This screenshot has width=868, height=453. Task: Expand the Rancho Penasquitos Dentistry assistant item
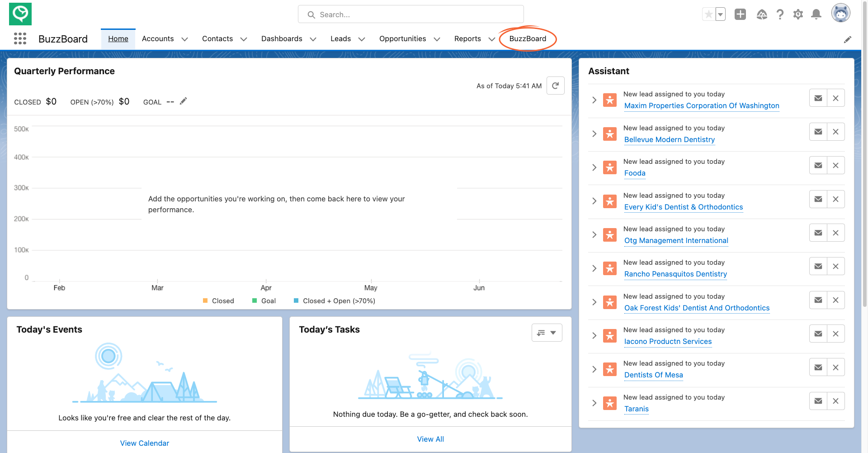tap(594, 268)
